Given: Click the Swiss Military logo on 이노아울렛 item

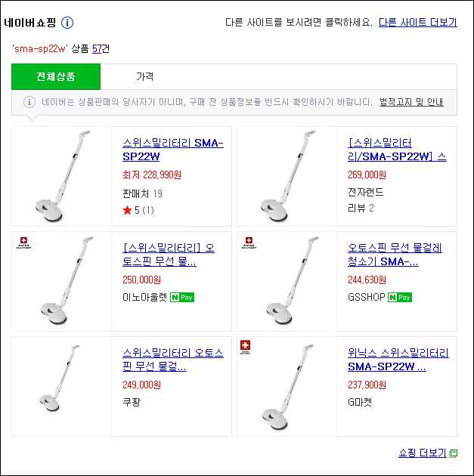Looking at the screenshot, I should coord(23,243).
